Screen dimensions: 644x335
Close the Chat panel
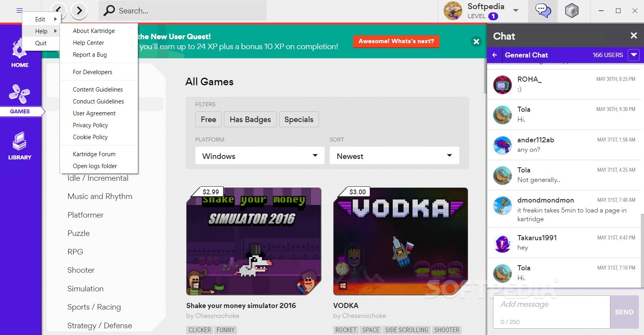click(634, 36)
